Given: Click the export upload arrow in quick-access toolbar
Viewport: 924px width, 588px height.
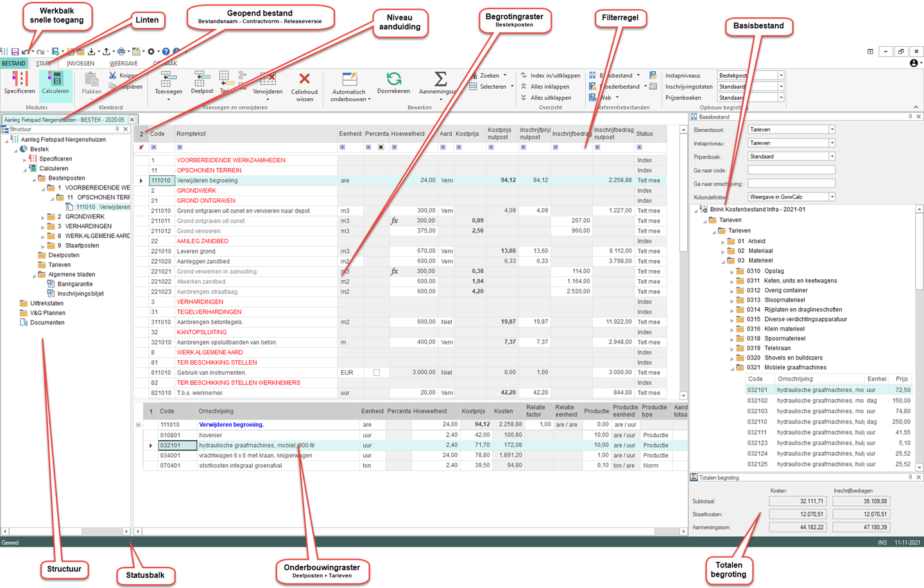Looking at the screenshot, I should [x=106, y=51].
